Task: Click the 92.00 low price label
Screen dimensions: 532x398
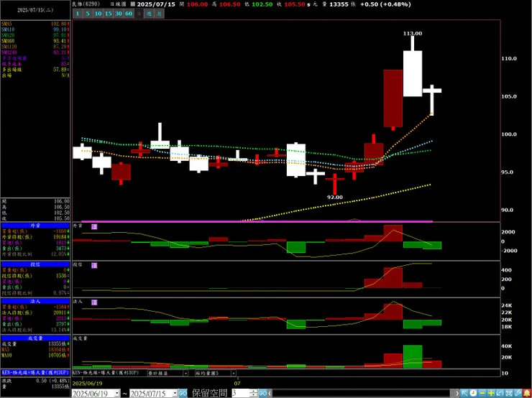Action: tap(334, 197)
